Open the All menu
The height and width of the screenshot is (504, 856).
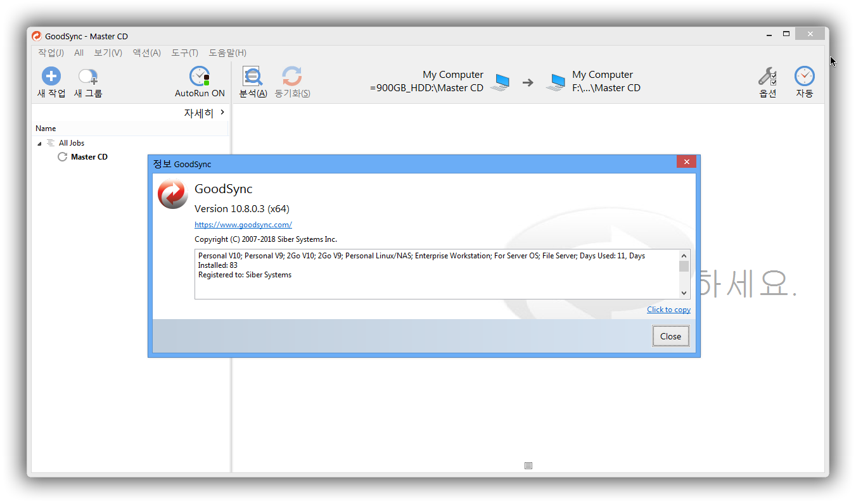(79, 53)
